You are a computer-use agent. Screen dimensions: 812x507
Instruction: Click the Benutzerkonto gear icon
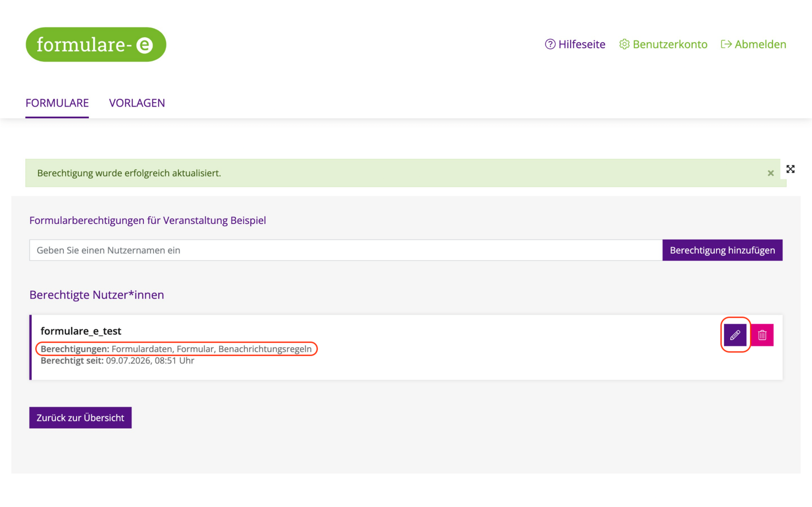[624, 44]
